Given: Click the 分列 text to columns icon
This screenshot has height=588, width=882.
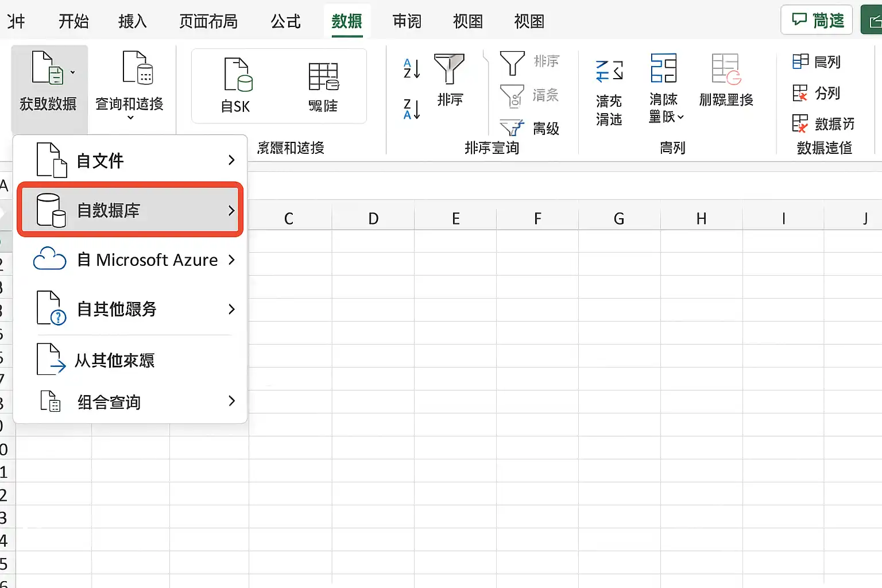Looking at the screenshot, I should coord(800,92).
